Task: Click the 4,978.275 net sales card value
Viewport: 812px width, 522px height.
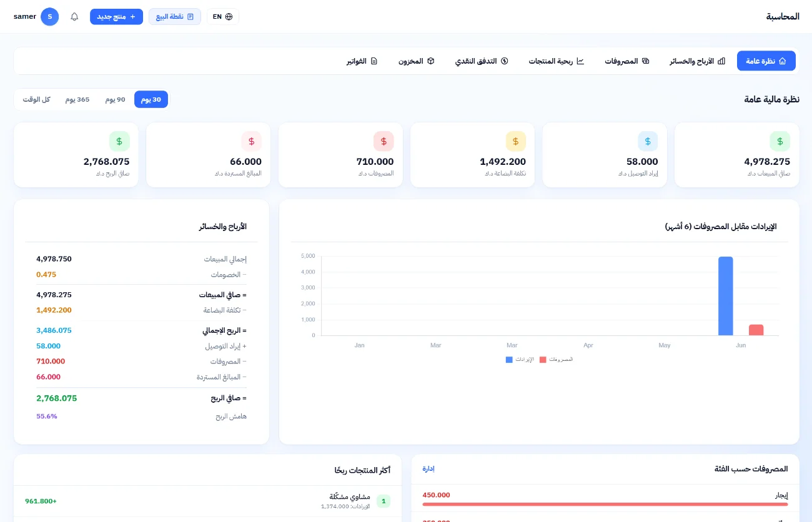Action: [x=767, y=162]
